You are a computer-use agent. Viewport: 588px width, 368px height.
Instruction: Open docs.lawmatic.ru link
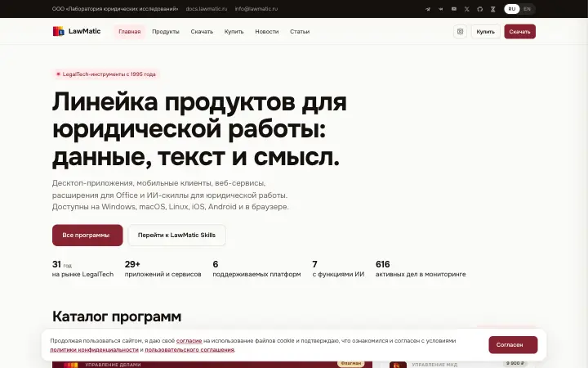tap(207, 9)
